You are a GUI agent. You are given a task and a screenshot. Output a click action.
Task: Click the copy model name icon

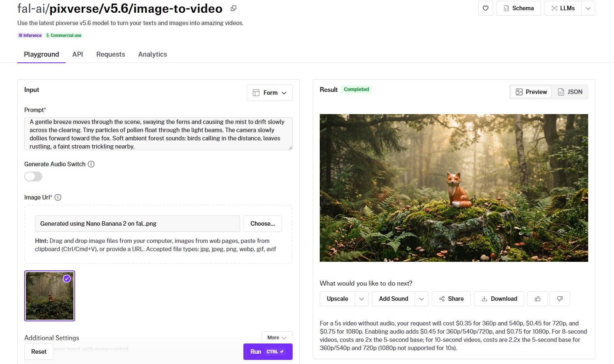(234, 8)
